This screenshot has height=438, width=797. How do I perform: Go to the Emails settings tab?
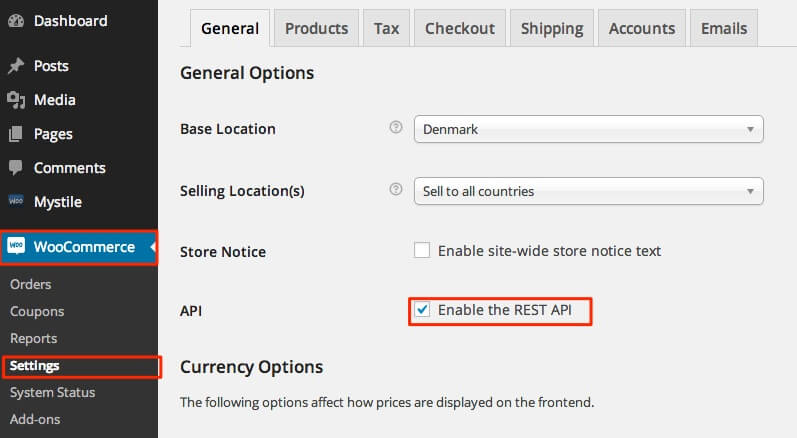(x=724, y=28)
